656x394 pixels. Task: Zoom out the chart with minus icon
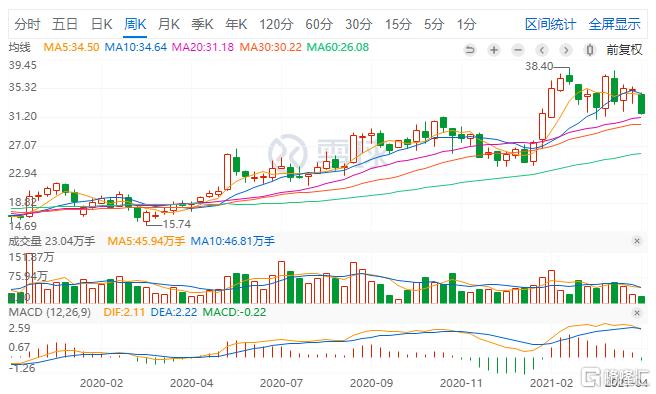pos(518,50)
